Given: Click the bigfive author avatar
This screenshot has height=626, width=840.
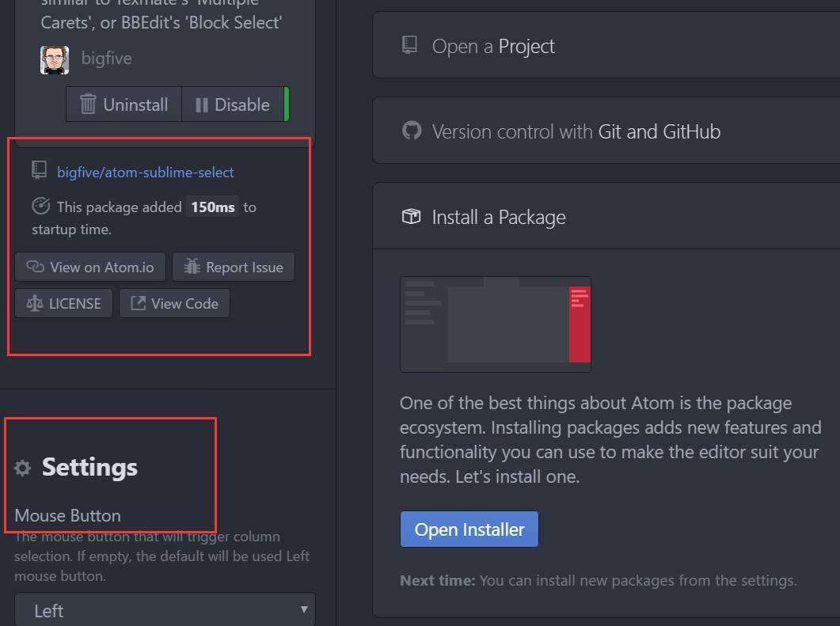Looking at the screenshot, I should (55, 59).
